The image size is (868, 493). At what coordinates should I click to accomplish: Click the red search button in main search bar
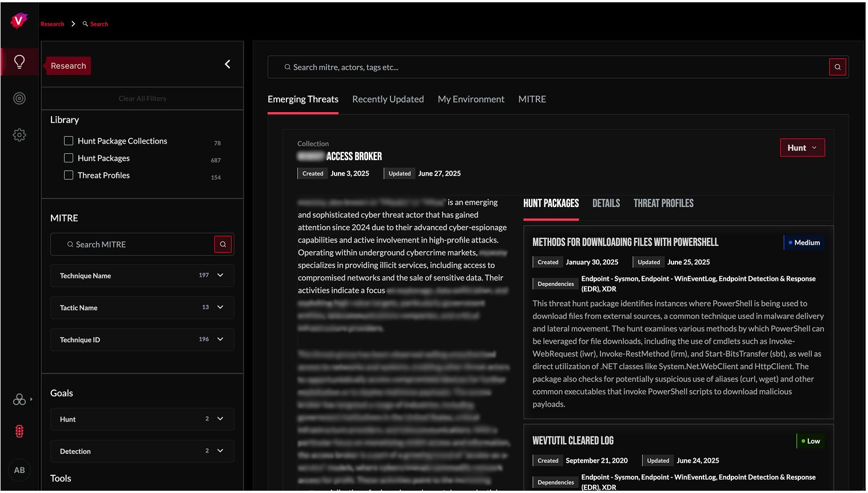(x=838, y=67)
